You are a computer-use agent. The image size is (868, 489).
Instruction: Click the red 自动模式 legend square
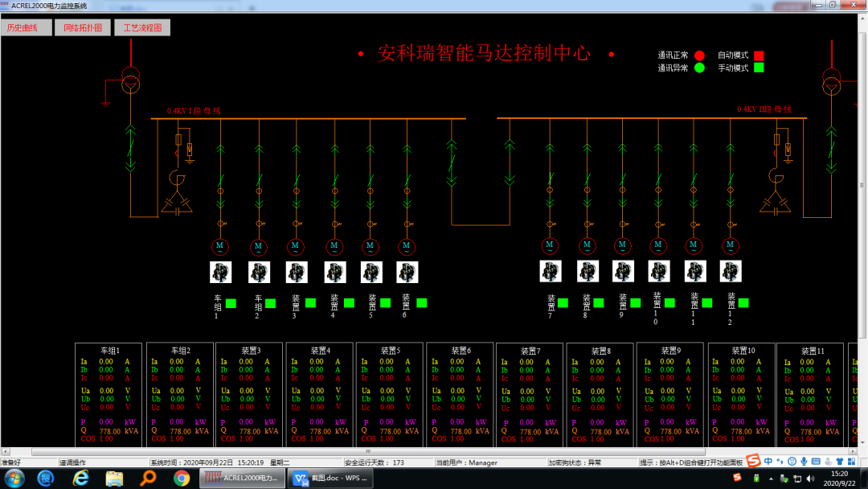coord(759,55)
